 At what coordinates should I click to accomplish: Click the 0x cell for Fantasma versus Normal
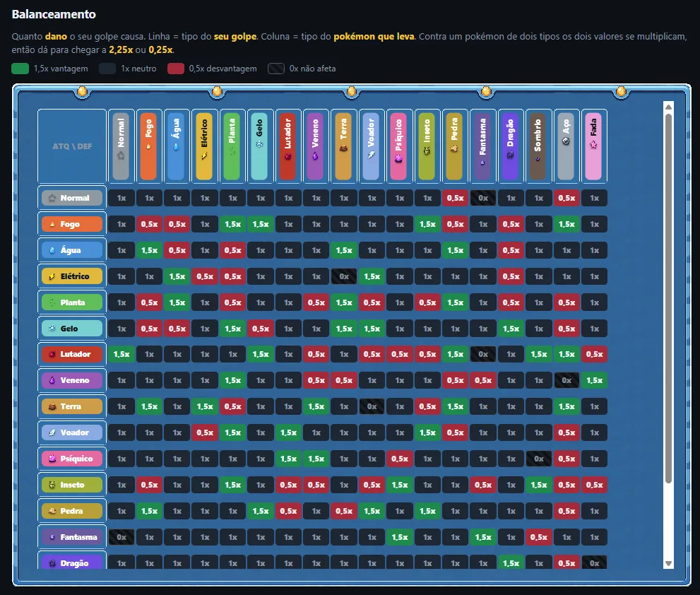(121, 537)
